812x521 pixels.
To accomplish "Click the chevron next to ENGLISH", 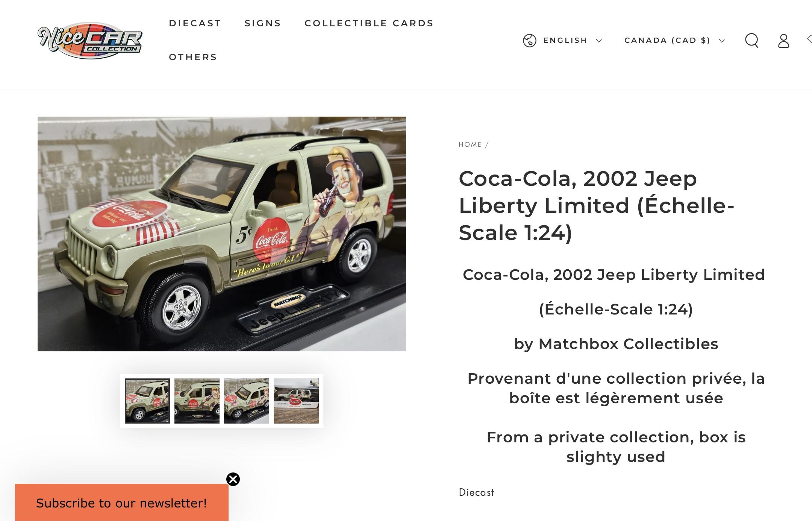I will 599,41.
